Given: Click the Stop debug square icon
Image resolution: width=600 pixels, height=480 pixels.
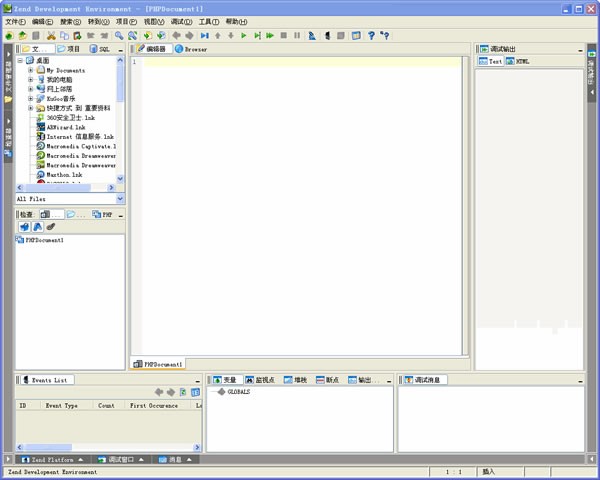Looking at the screenshot, I should point(284,36).
